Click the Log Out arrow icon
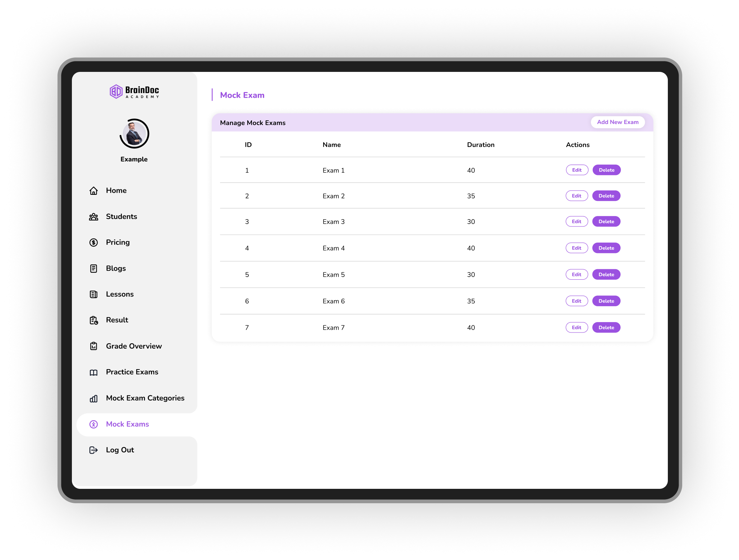This screenshot has height=560, width=739. tap(93, 450)
